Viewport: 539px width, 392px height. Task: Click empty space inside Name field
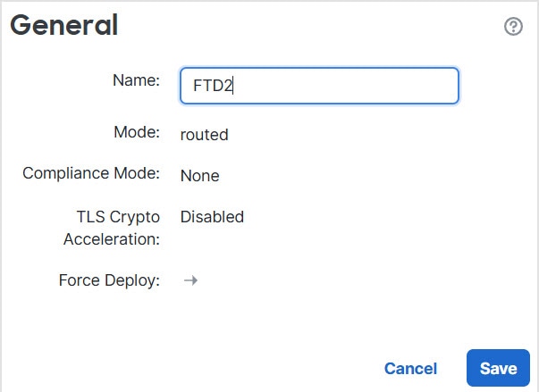358,86
